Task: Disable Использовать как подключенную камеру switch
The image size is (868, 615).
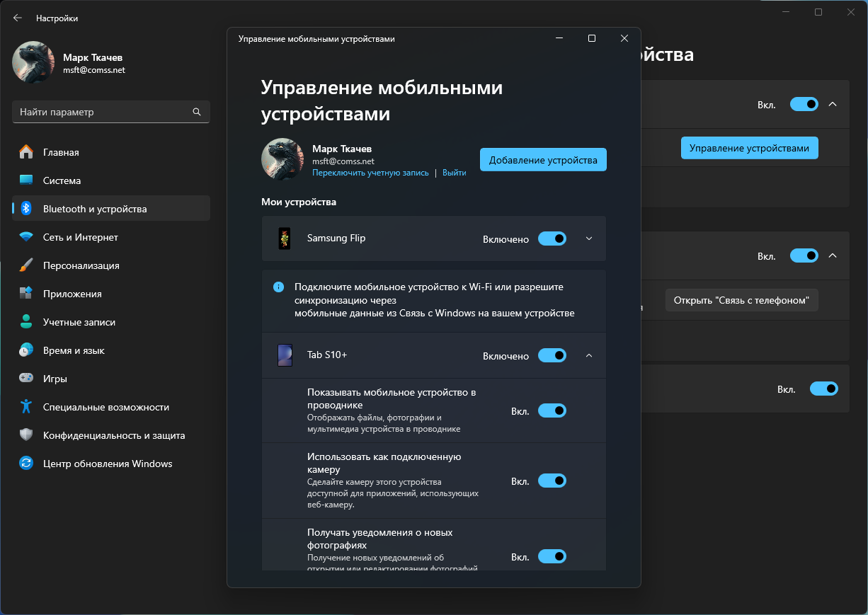Action: [x=552, y=481]
